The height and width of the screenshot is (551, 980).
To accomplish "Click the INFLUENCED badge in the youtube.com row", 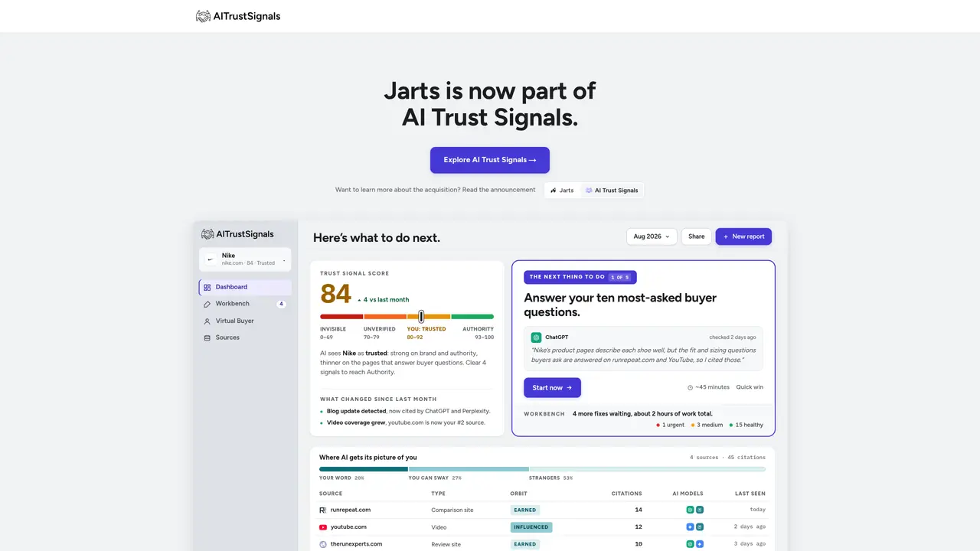I will pos(531,527).
